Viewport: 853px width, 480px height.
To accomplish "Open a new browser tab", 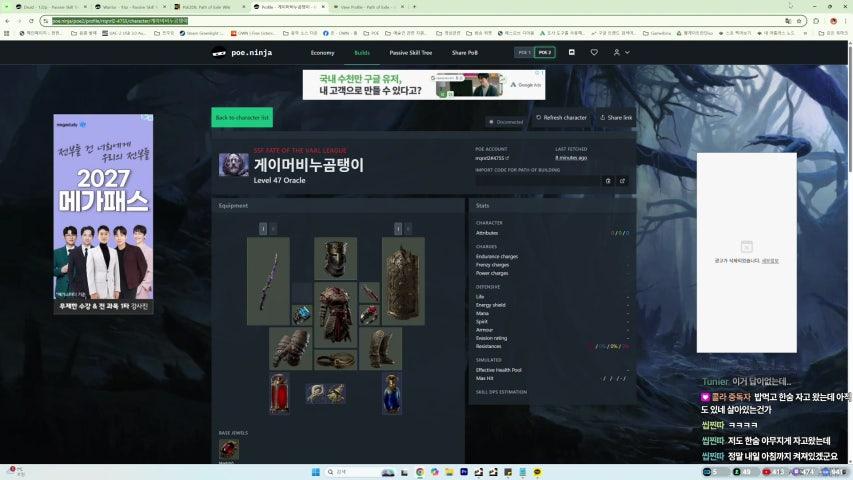I will coord(414,7).
